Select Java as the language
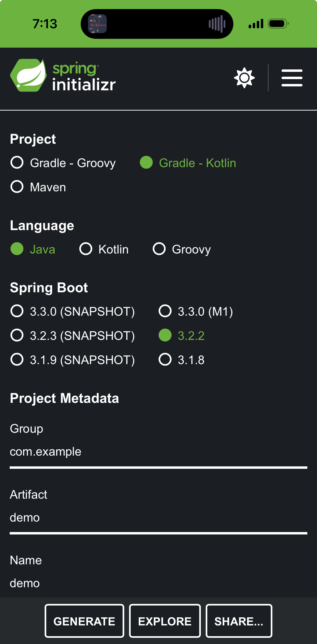 click(x=17, y=249)
